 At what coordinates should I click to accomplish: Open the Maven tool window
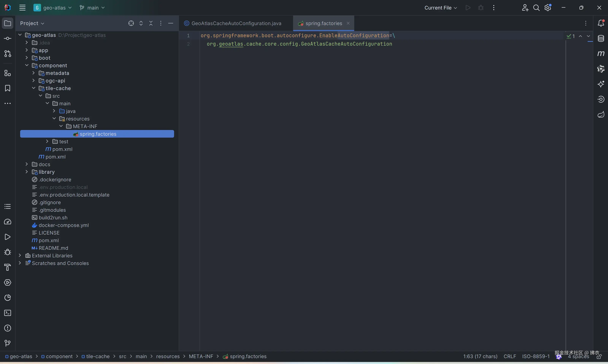pos(601,53)
